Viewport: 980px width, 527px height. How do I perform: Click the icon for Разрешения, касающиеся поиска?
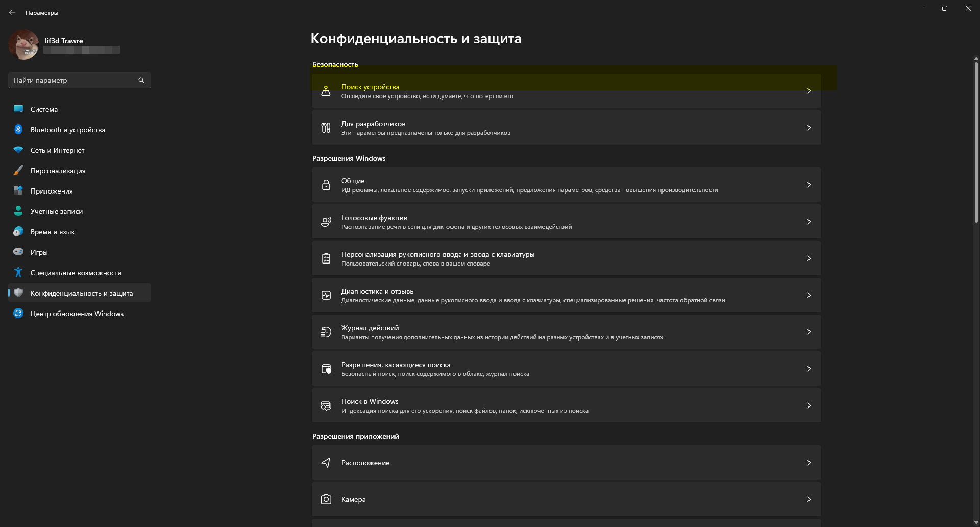click(x=326, y=369)
